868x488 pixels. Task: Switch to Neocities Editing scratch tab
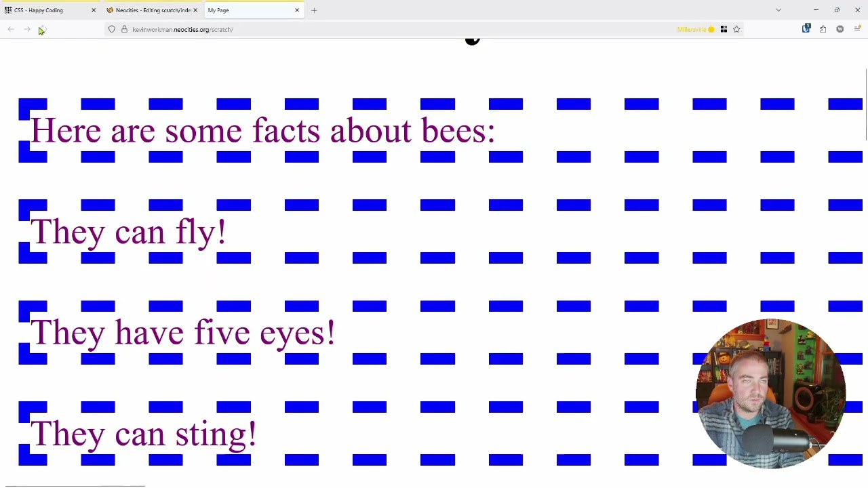(152, 10)
